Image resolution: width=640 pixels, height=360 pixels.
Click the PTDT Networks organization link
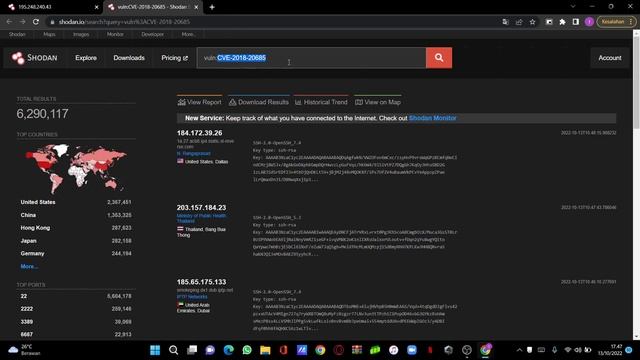(x=192, y=297)
